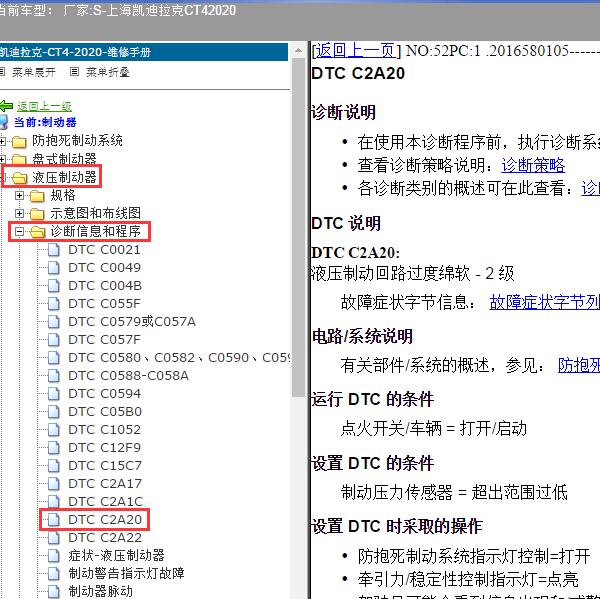Click document icon for DTC C2A22
This screenshot has height=599, width=600.
tap(54, 537)
